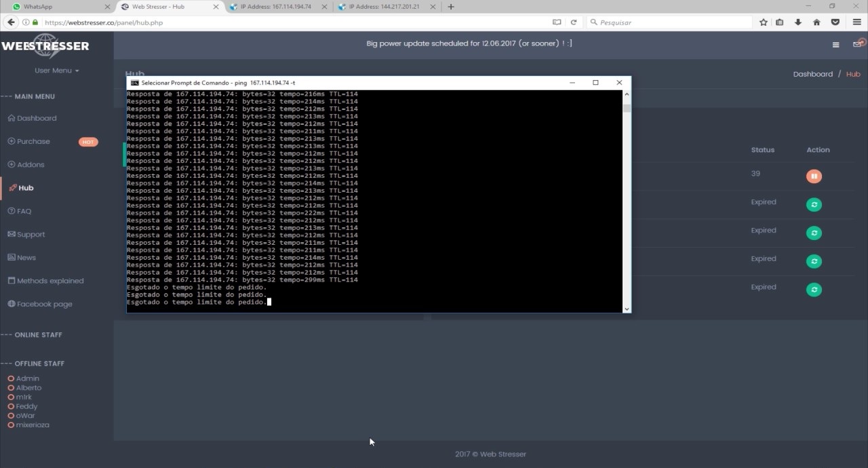Click the ping line showing tempo=216ms
Image resolution: width=868 pixels, height=468 pixels.
click(x=242, y=94)
